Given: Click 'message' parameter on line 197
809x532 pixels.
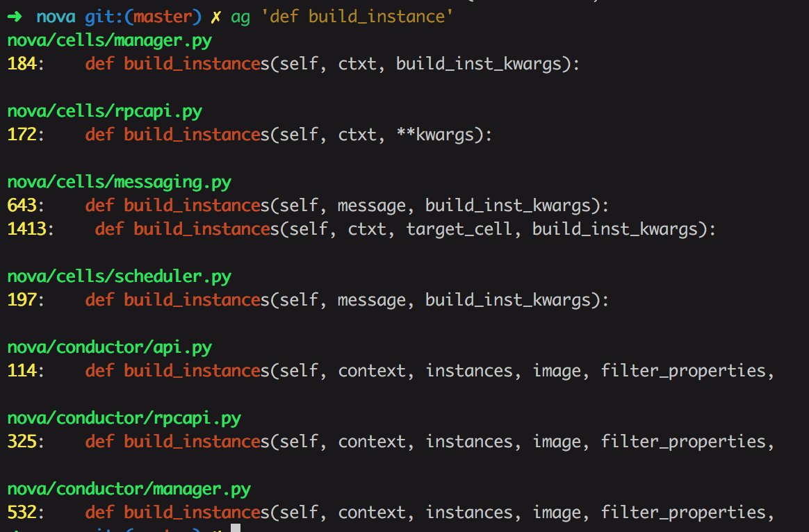Looking at the screenshot, I should [x=371, y=300].
